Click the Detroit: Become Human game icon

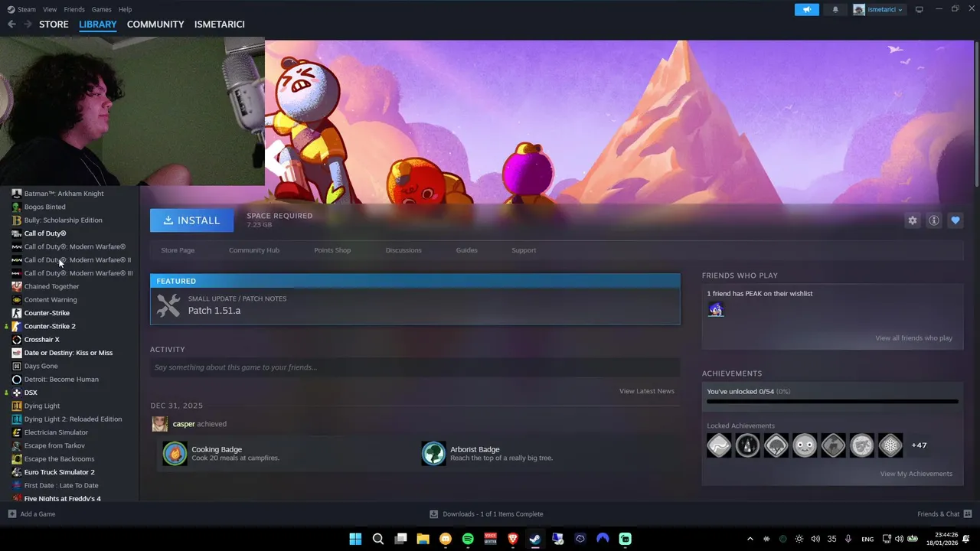pos(17,380)
